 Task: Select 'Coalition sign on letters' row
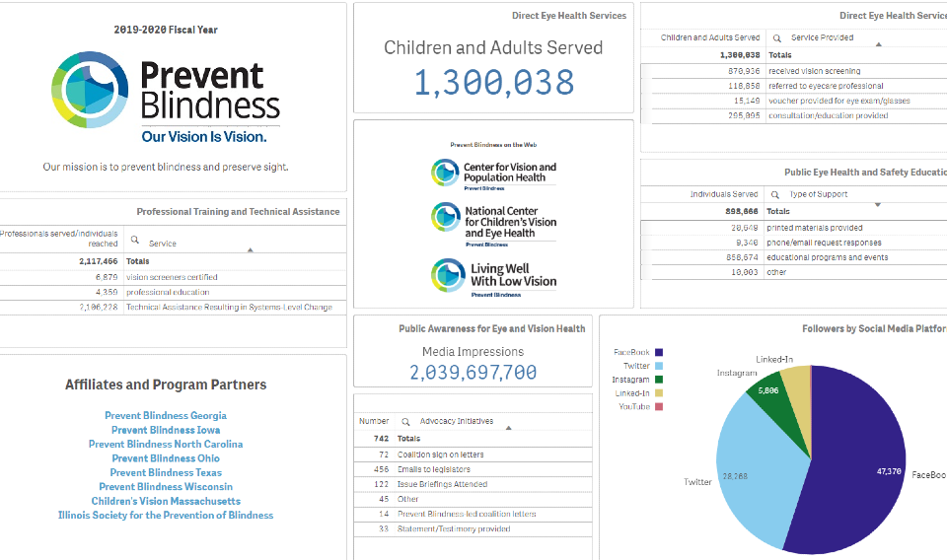click(473, 455)
